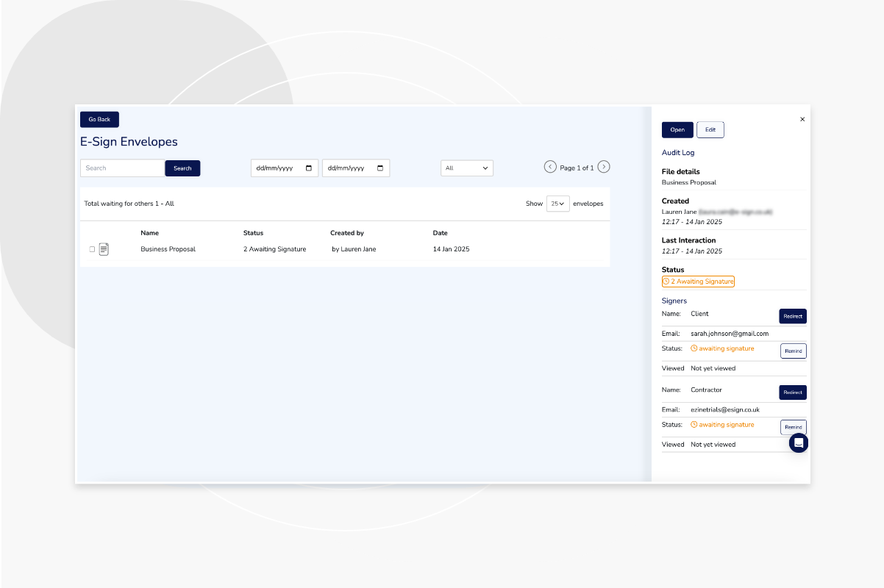Redirect the Client signer
884x588 pixels.
(793, 316)
